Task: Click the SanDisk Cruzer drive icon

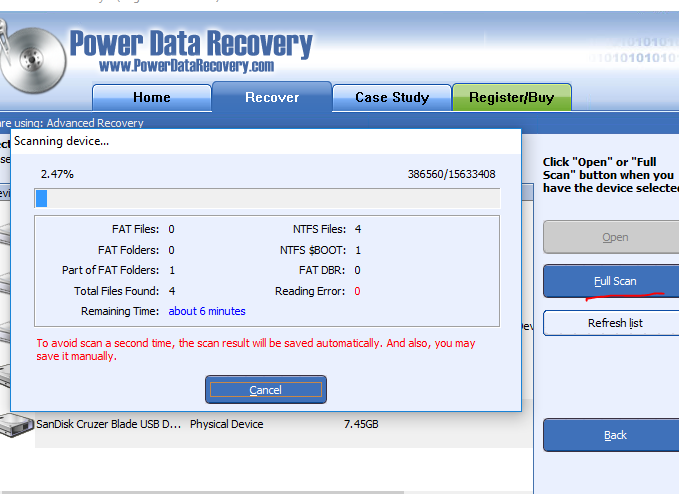Action: point(16,425)
